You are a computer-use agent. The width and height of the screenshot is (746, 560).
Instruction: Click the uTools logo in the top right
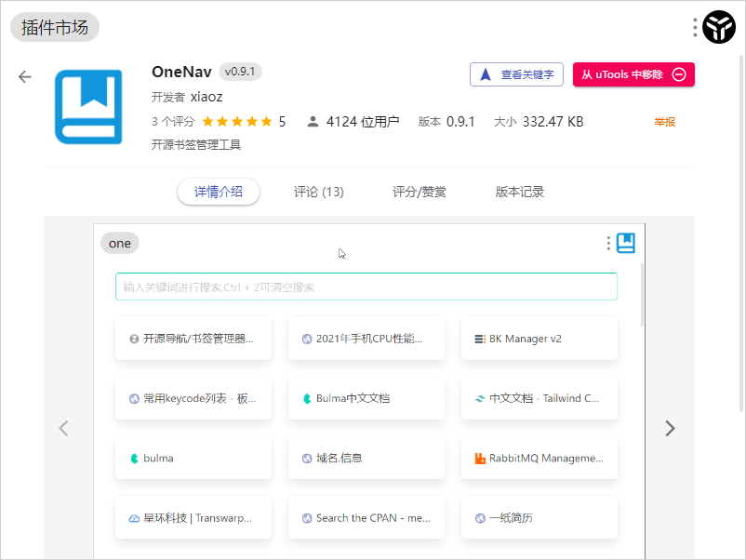718,27
